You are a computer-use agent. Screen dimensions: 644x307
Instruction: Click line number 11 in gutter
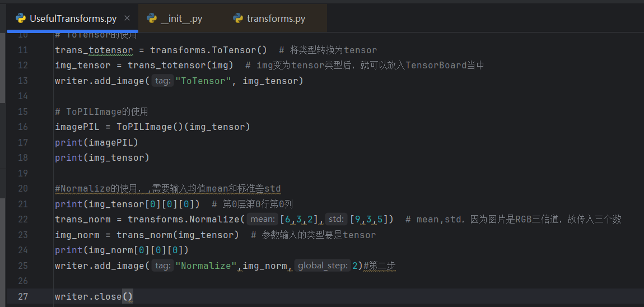pyautogui.click(x=23, y=50)
